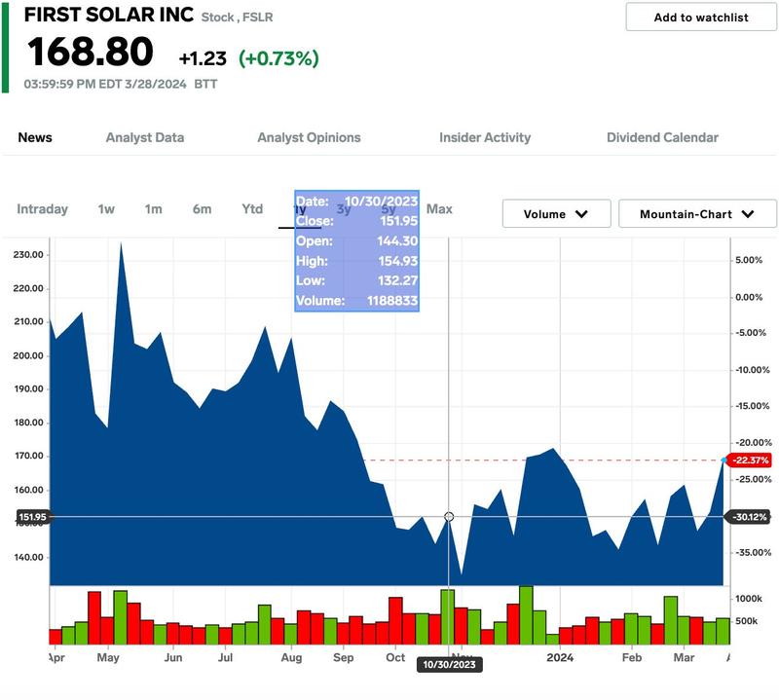This screenshot has width=779, height=700.
Task: Click the Aug label on time axis
Action: (291, 658)
